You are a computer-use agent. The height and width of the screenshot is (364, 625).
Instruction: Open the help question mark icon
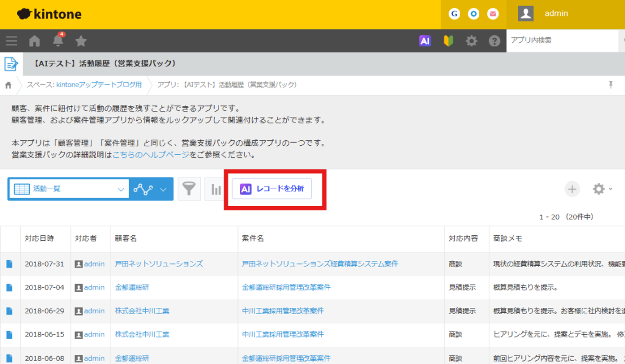(x=494, y=41)
